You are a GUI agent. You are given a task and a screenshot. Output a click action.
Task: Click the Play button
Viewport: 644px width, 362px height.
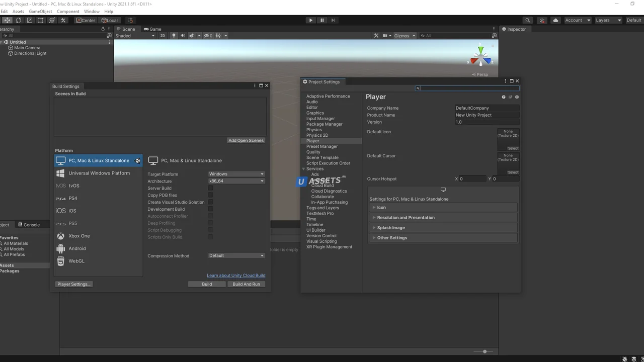pyautogui.click(x=311, y=20)
